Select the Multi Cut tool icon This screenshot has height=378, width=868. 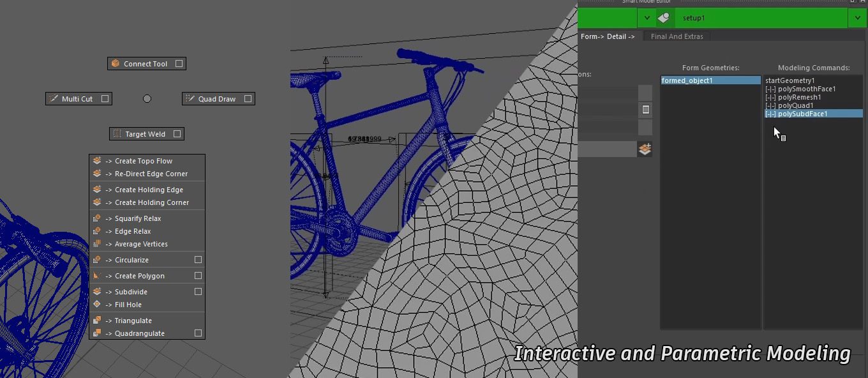pos(54,98)
